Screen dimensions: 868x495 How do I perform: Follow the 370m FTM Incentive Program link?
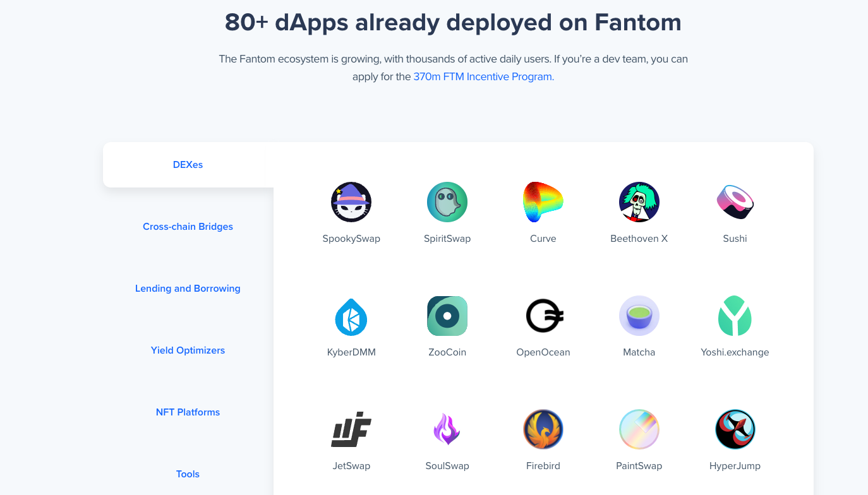pos(483,77)
